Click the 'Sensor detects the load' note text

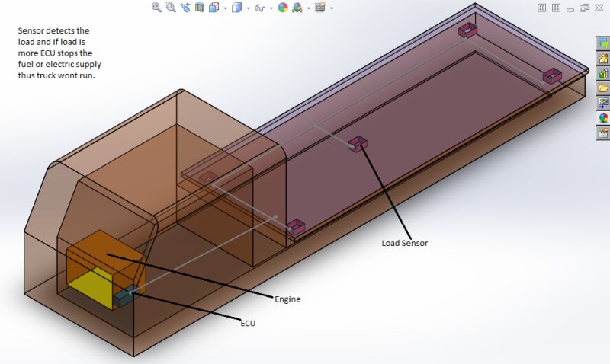pos(59,53)
